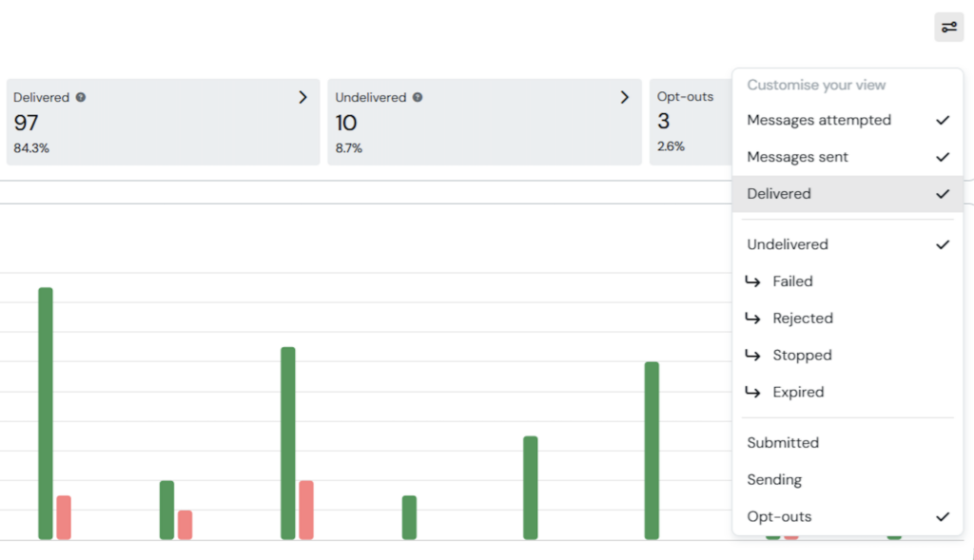Screen dimensions: 974x560
Task: Uncheck the Messages sent checkmark
Action: coord(943,157)
